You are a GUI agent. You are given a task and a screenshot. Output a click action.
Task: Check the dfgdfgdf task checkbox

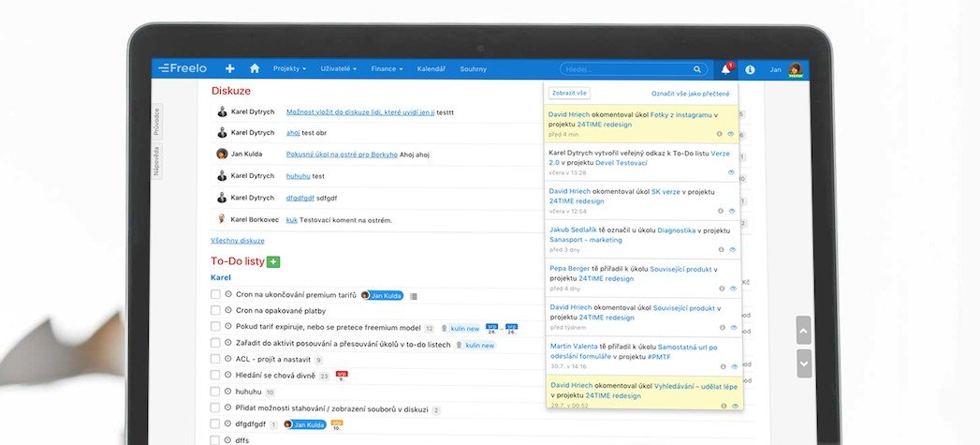pyautogui.click(x=215, y=423)
